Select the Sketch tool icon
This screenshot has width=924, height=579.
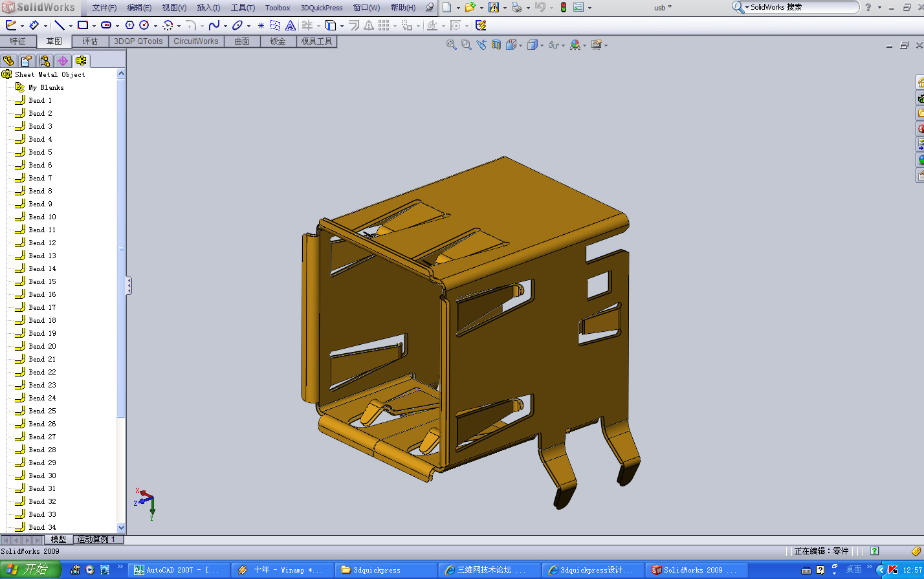[10, 25]
